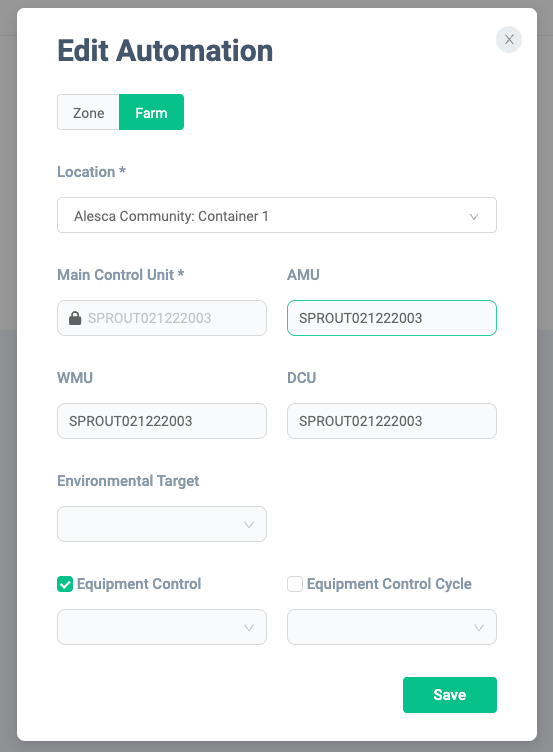Click the Equipment Control Cycle label
This screenshot has height=752, width=553.
[x=389, y=584]
